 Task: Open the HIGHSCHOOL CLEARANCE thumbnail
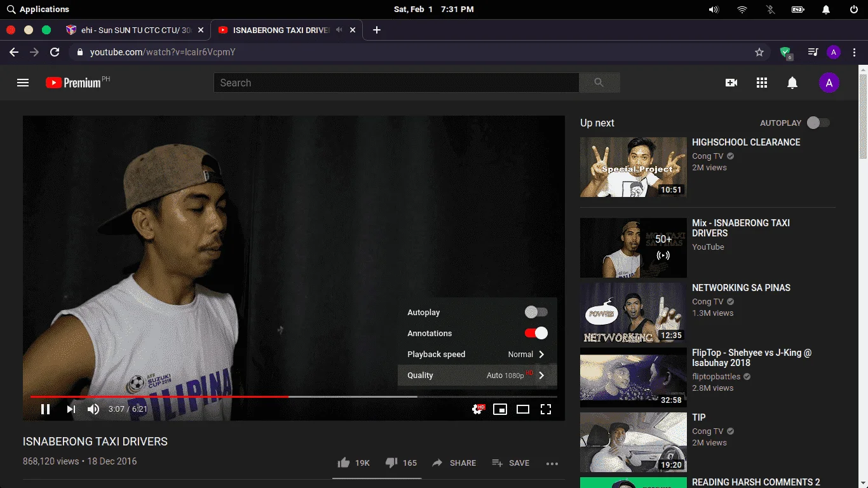coord(634,167)
